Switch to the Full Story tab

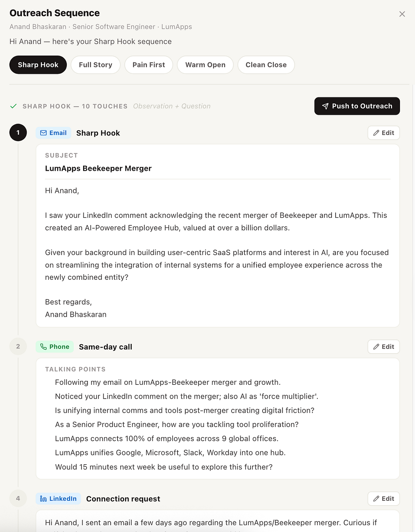96,65
